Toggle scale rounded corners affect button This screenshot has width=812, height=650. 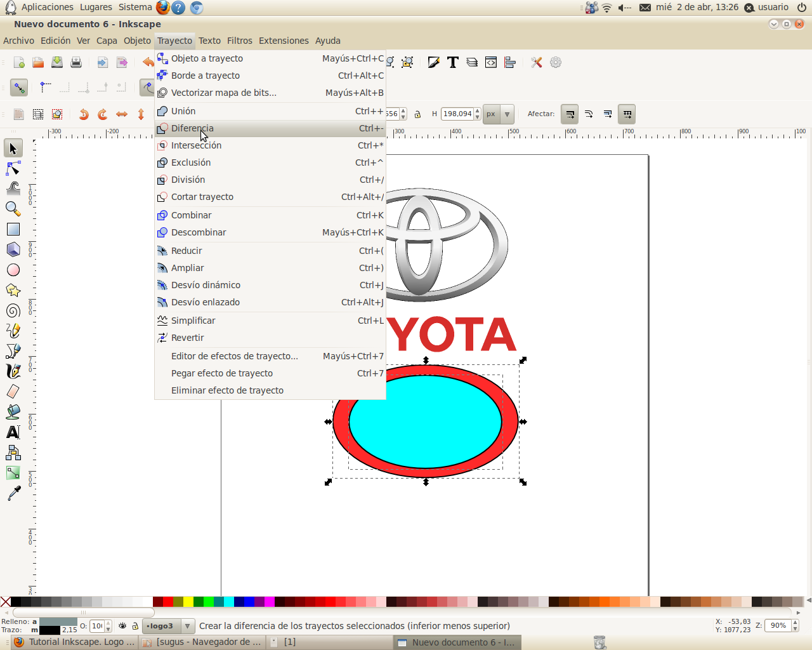[589, 114]
